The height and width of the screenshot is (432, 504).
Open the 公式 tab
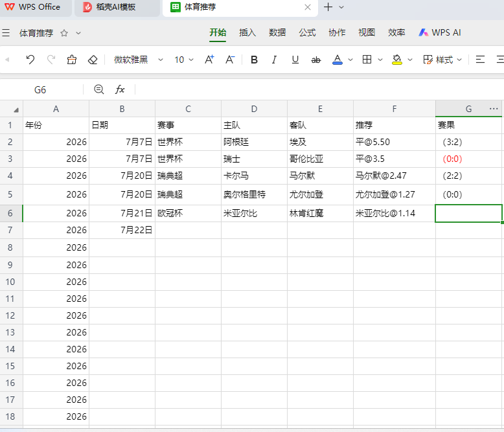tap(307, 32)
